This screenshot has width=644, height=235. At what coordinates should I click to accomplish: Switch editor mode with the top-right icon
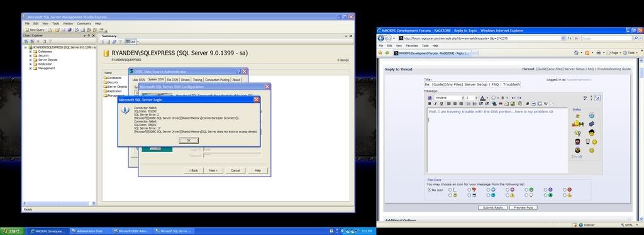[597, 97]
